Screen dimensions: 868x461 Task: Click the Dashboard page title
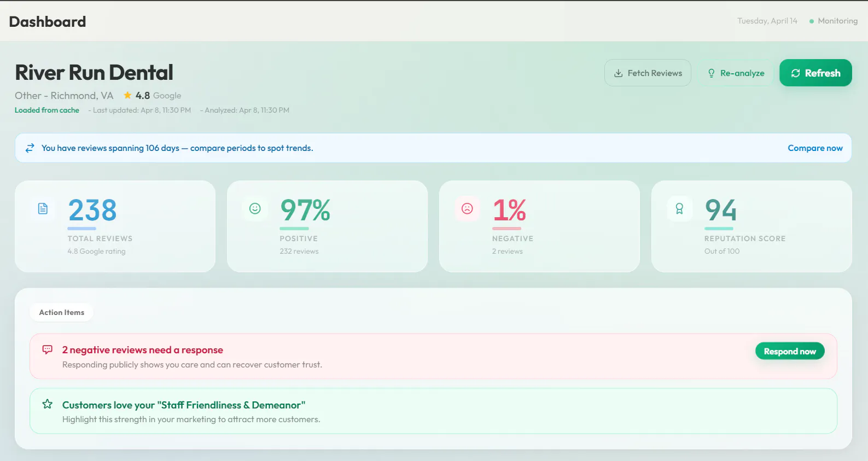(x=48, y=21)
